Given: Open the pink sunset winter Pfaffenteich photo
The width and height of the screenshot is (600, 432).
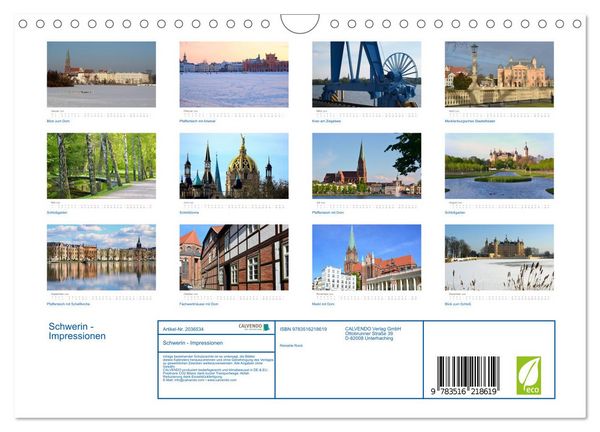Looking at the screenshot, I should [x=234, y=74].
